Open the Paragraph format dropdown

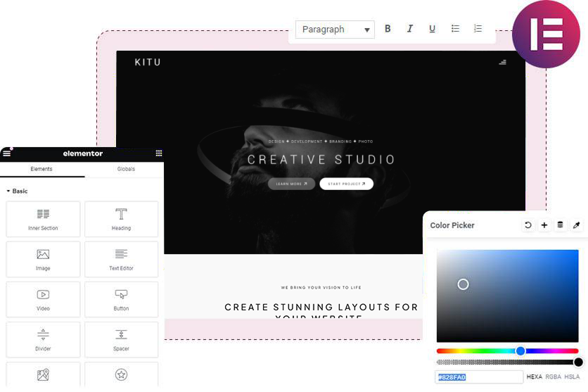click(x=335, y=30)
